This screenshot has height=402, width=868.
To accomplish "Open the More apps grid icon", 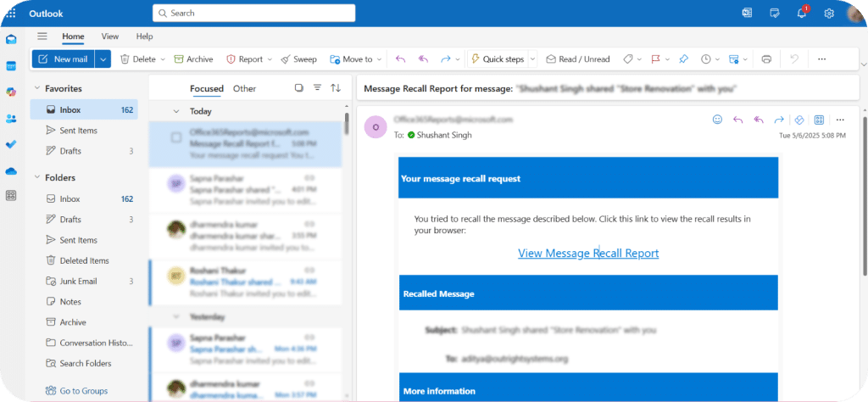I will click(11, 195).
